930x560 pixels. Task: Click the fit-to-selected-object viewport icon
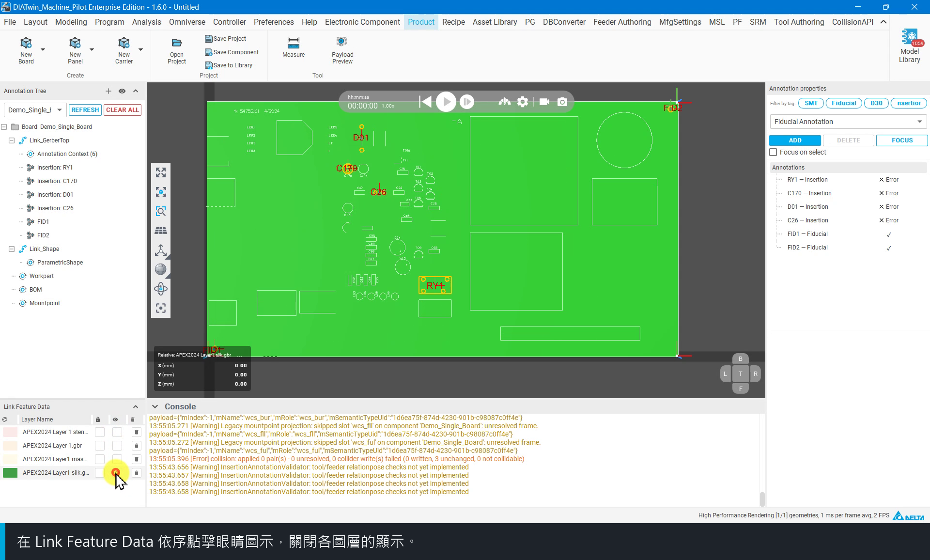click(161, 192)
